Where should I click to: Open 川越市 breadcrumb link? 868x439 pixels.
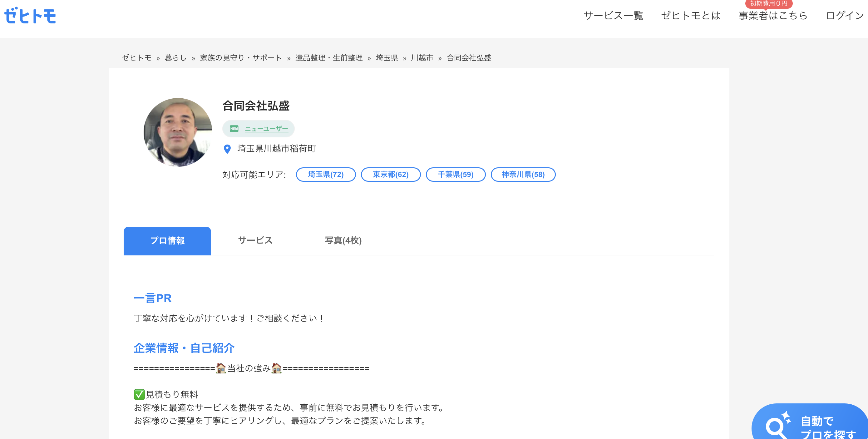point(422,58)
